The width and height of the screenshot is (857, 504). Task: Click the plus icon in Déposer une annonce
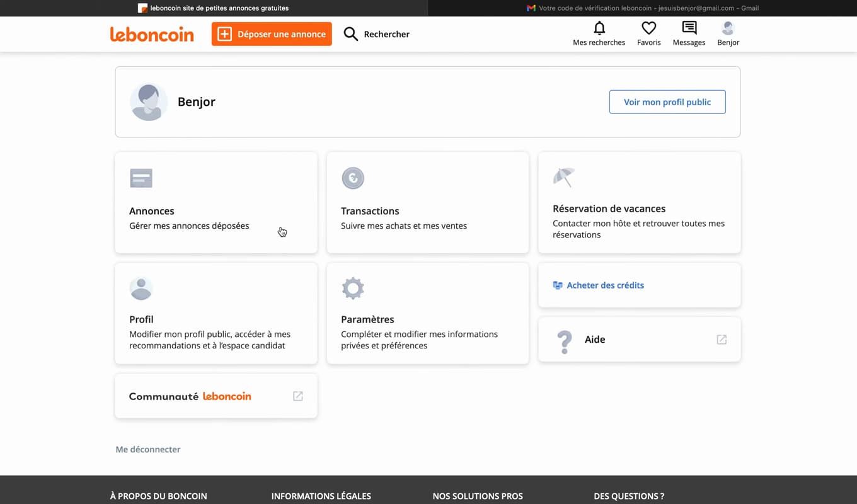224,34
